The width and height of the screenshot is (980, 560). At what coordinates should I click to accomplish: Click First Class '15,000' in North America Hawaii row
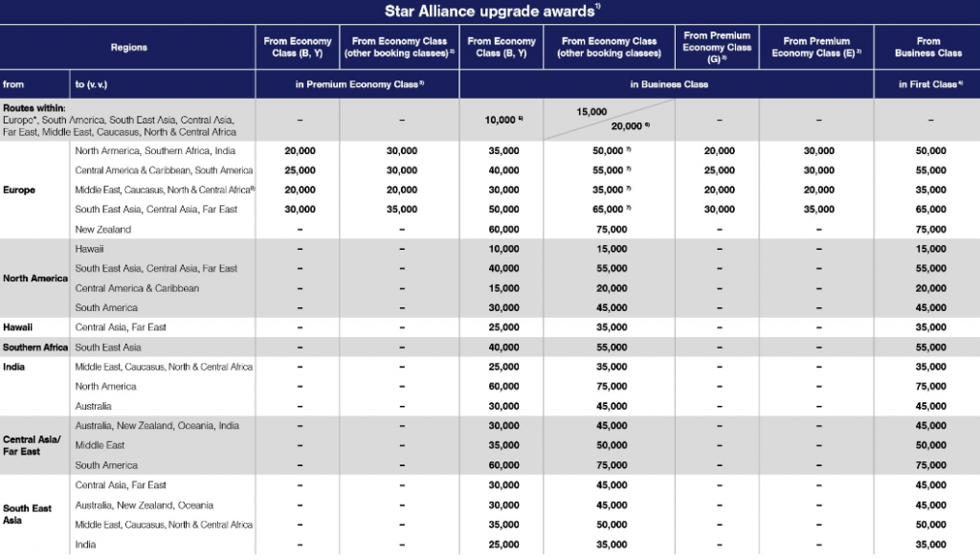coord(930,249)
